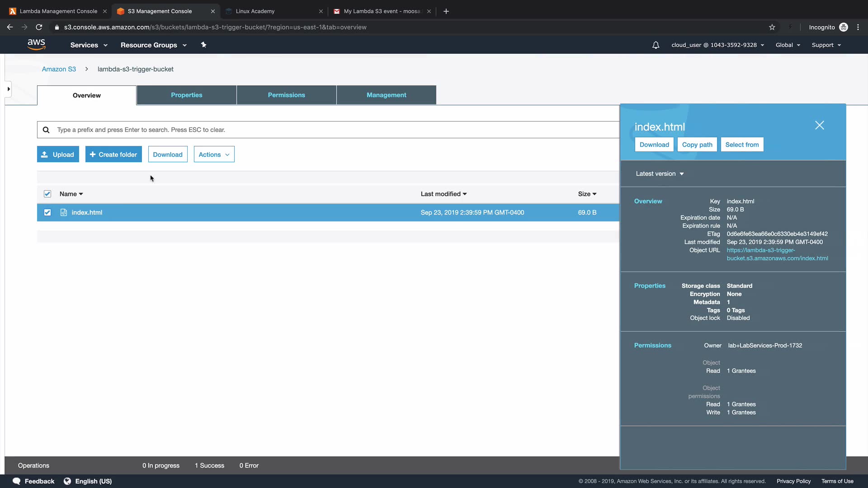Click the pin shortcuts star icon
This screenshot has width=868, height=488.
click(x=203, y=45)
